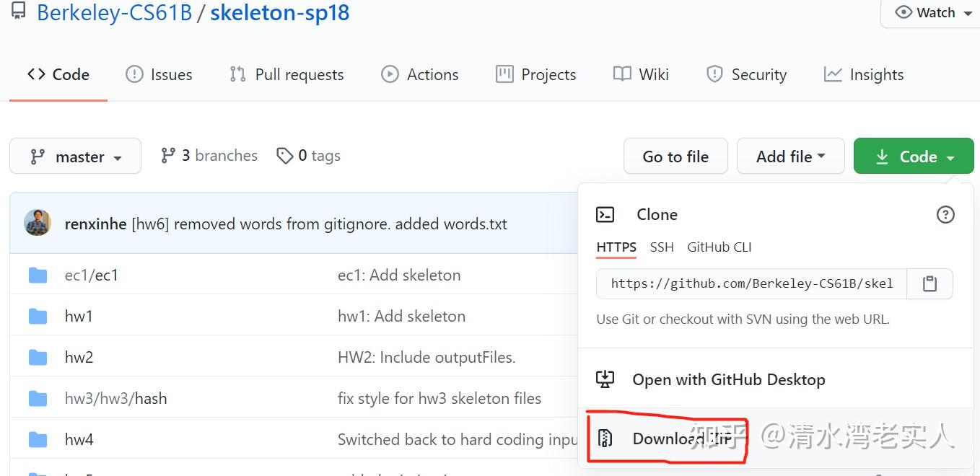Open the Pull requests tab
Image resolution: width=980 pixels, height=476 pixels.
click(x=286, y=74)
